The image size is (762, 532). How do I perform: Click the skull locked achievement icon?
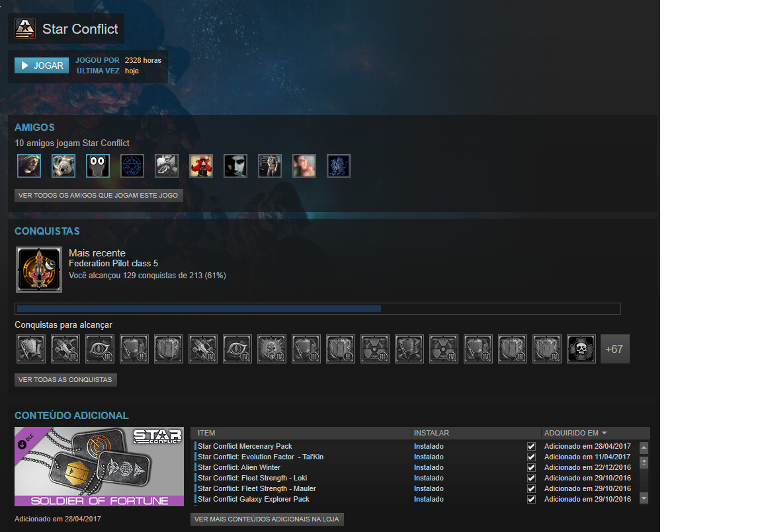pyautogui.click(x=581, y=349)
